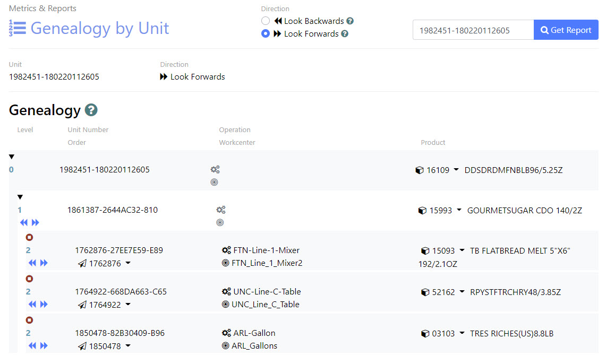Click the stop circle icon above unit 1764922-668DA663-C65
The width and height of the screenshot is (606, 364).
click(x=29, y=279)
